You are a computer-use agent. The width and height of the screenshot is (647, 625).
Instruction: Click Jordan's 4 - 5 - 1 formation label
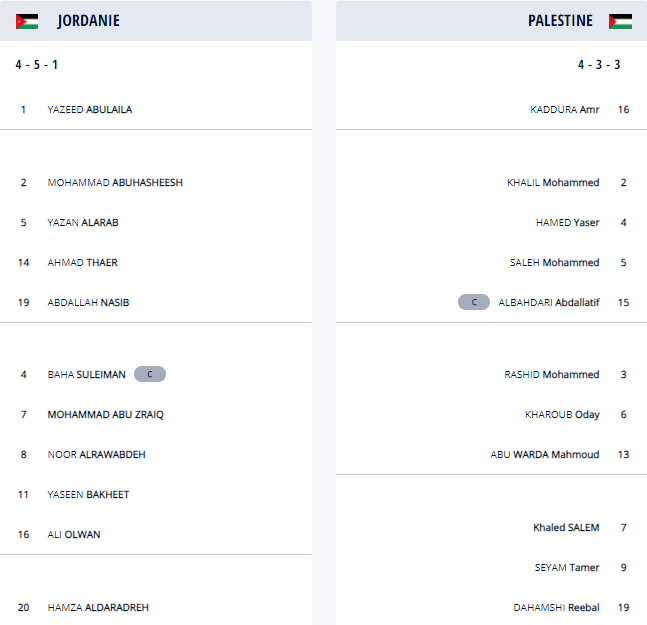point(36,65)
